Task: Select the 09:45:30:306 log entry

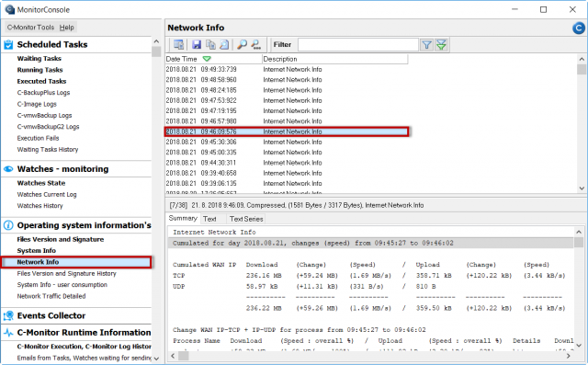Action: pos(287,143)
